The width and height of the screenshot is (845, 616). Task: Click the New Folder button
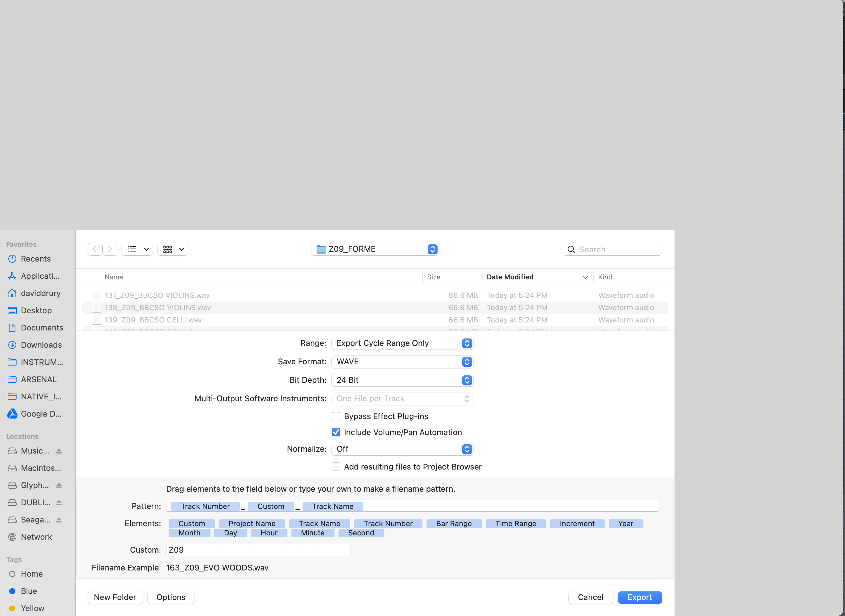(115, 597)
